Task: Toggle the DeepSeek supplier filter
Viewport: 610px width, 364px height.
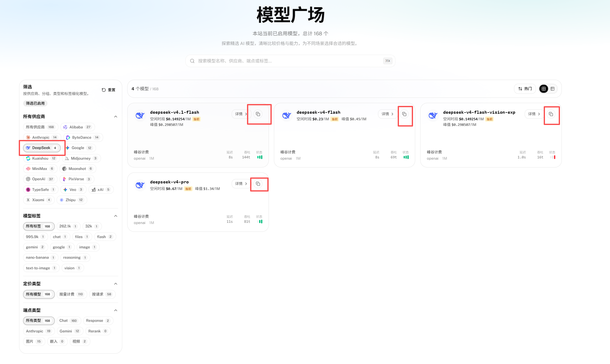Action: pyautogui.click(x=42, y=148)
